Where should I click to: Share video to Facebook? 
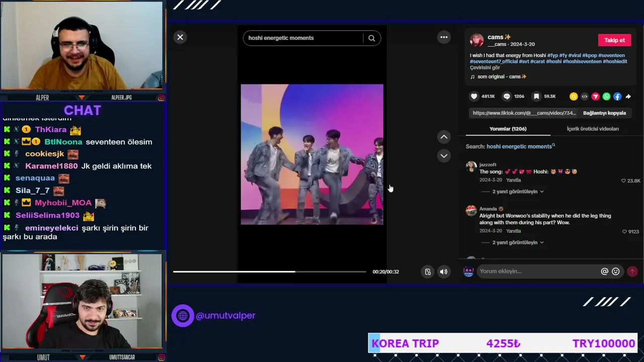(x=617, y=97)
